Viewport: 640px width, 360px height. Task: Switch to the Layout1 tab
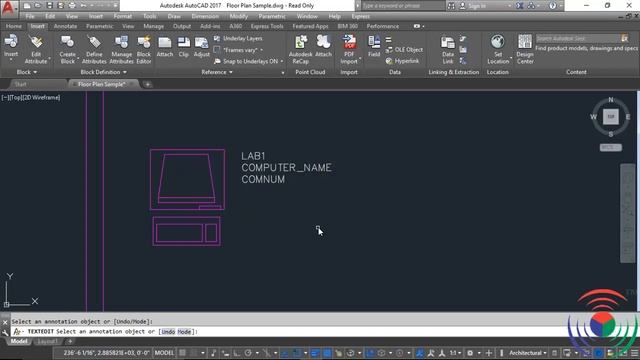[48, 341]
